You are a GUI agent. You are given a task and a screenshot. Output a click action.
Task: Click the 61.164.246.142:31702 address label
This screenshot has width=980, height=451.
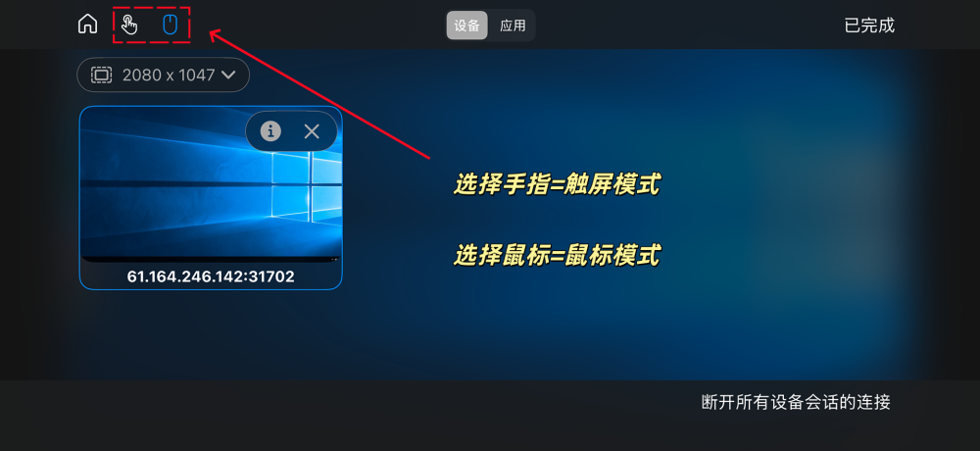pos(211,276)
